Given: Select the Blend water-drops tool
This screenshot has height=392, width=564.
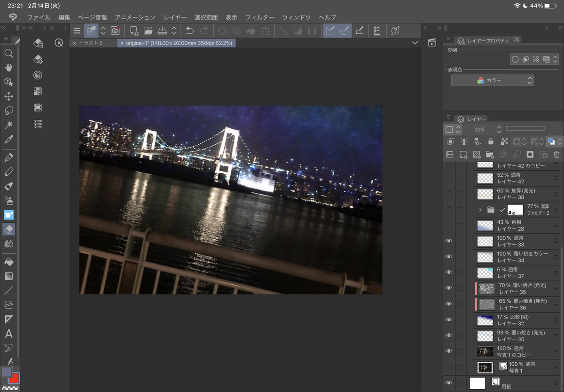Looking at the screenshot, I should (x=8, y=243).
